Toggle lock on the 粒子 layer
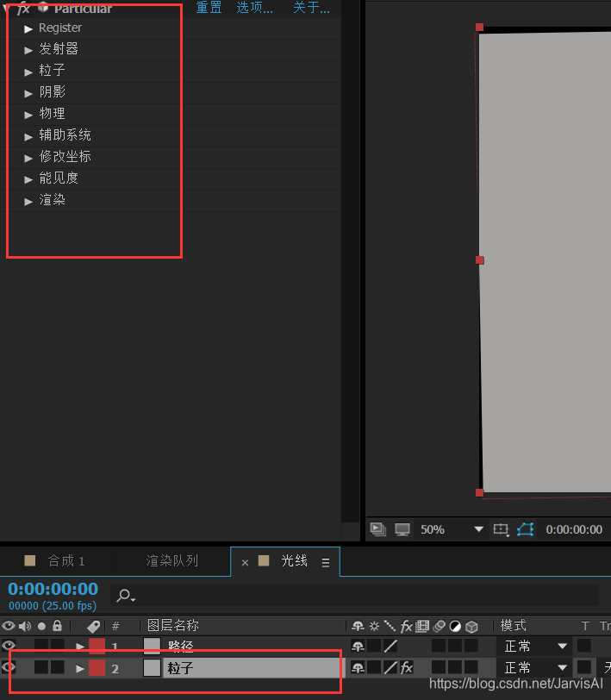This screenshot has height=700, width=611. 57,667
